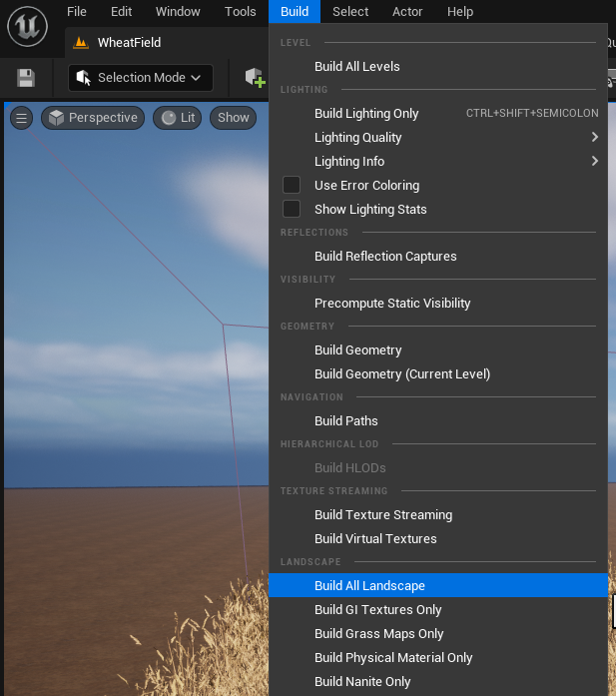Viewport: 616px width, 696px height.
Task: Open the Edit menu
Action: point(121,12)
